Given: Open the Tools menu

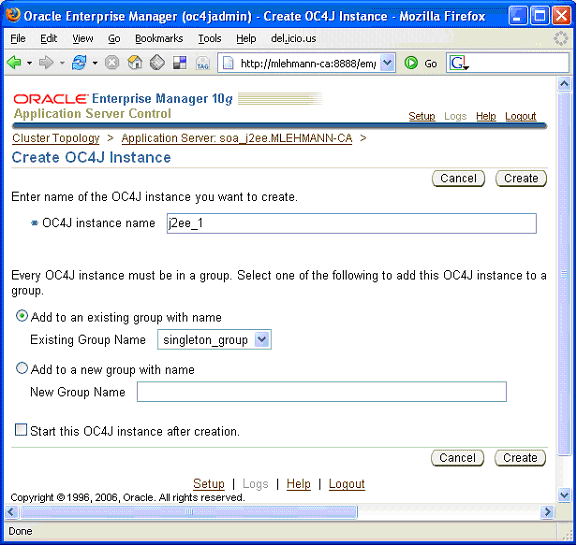Looking at the screenshot, I should click(x=210, y=38).
